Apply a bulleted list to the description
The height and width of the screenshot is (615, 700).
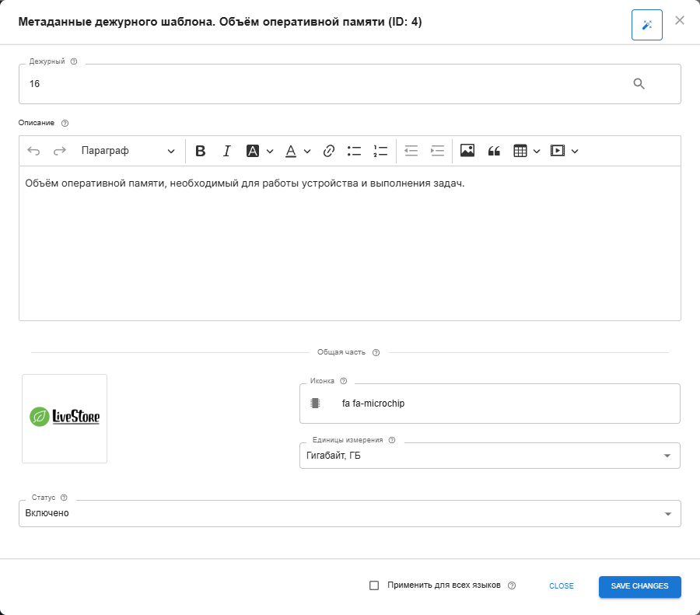click(354, 151)
